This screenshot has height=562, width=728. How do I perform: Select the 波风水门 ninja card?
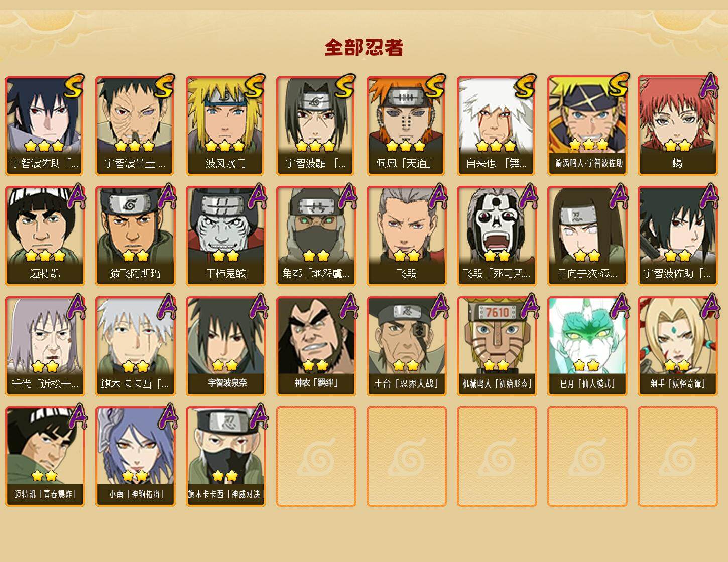pyautogui.click(x=226, y=125)
